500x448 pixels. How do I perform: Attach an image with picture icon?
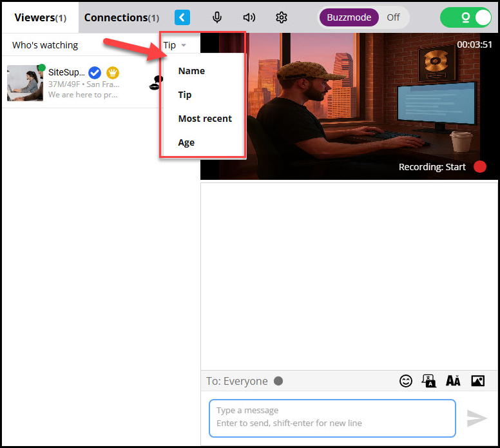click(x=477, y=381)
